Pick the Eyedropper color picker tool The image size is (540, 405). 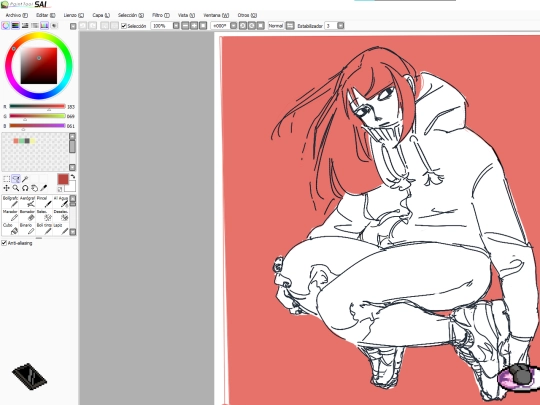pos(44,188)
